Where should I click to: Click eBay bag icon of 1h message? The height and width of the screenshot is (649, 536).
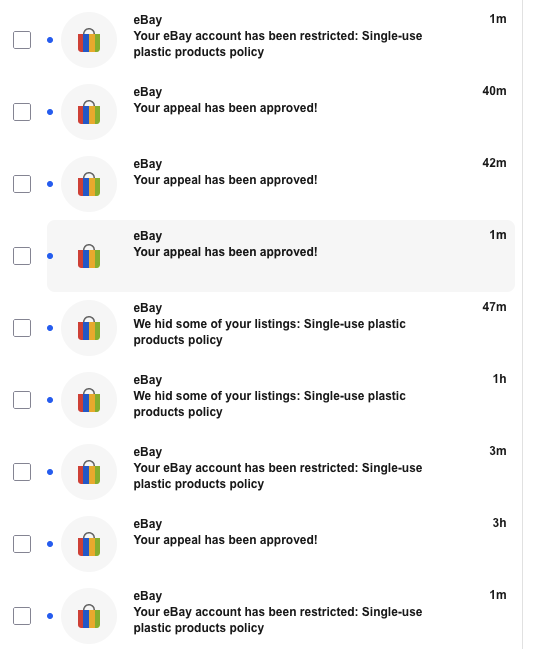tap(89, 400)
